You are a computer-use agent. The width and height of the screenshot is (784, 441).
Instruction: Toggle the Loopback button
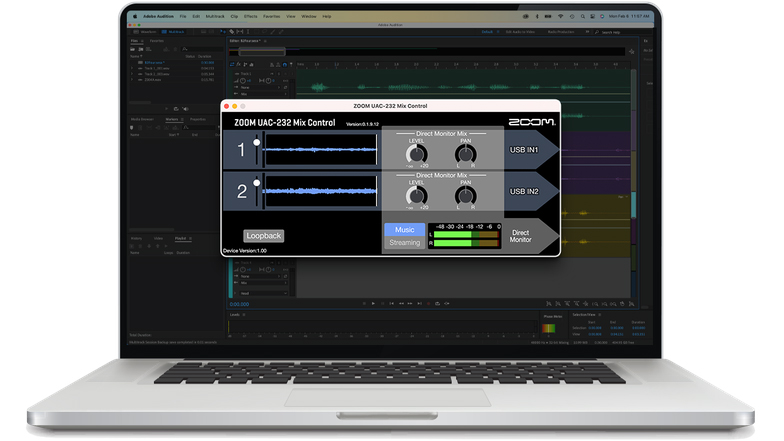tap(264, 236)
